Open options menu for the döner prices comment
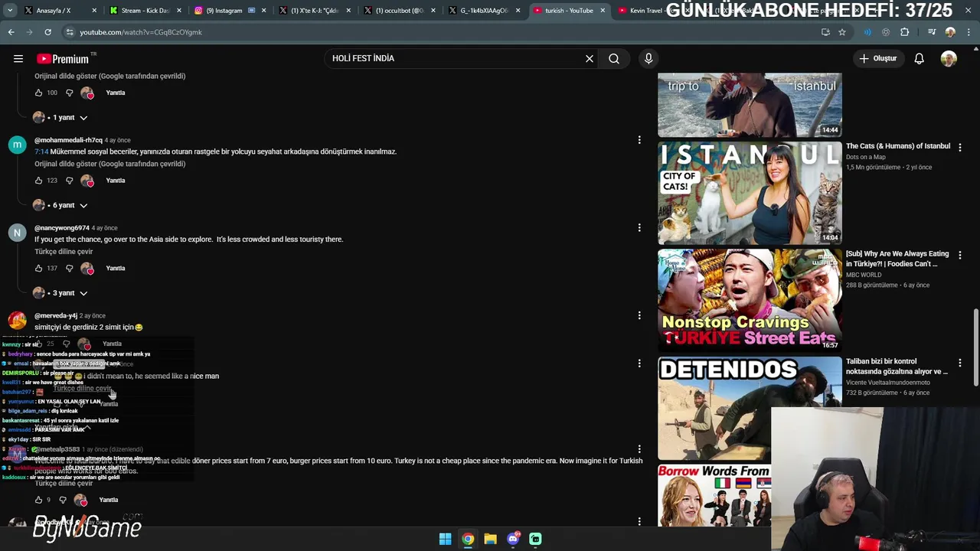 click(x=639, y=449)
